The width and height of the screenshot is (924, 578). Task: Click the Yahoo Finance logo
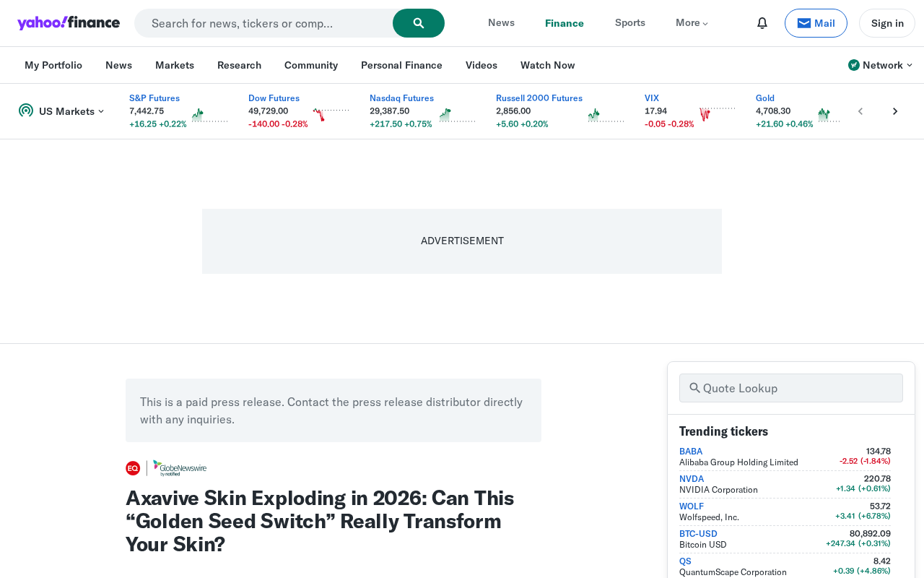tap(69, 23)
